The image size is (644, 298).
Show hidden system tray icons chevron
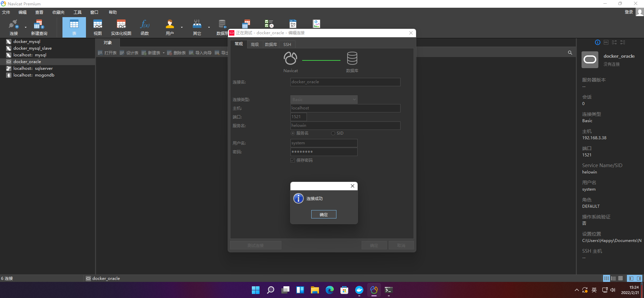pos(577,290)
